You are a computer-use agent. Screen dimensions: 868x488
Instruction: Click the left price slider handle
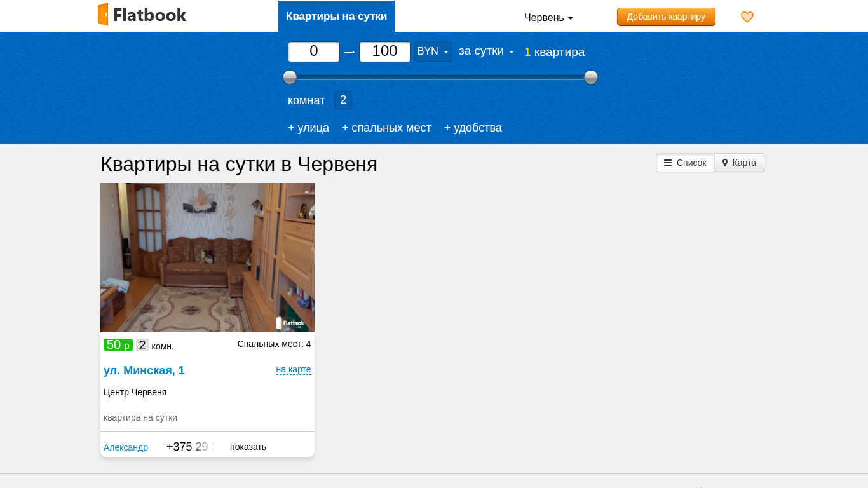point(290,78)
